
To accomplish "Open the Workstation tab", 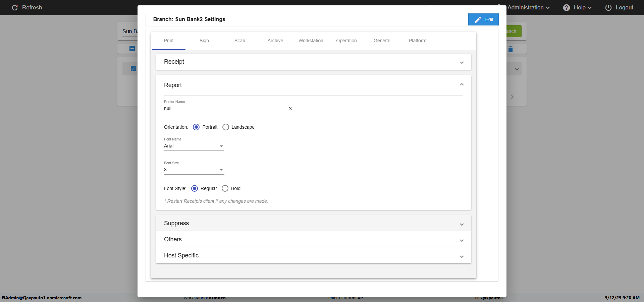I will click(311, 41).
